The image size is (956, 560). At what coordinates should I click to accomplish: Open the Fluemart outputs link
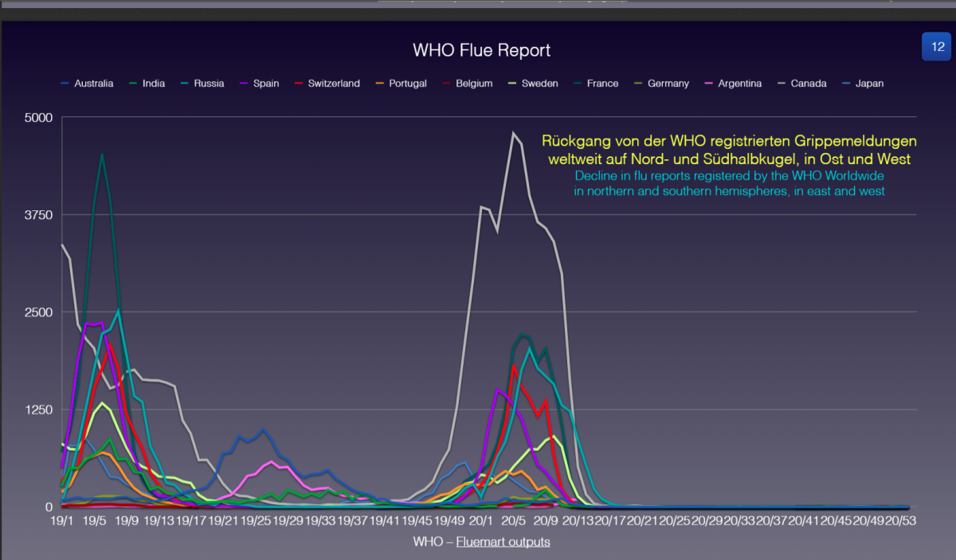point(503,542)
